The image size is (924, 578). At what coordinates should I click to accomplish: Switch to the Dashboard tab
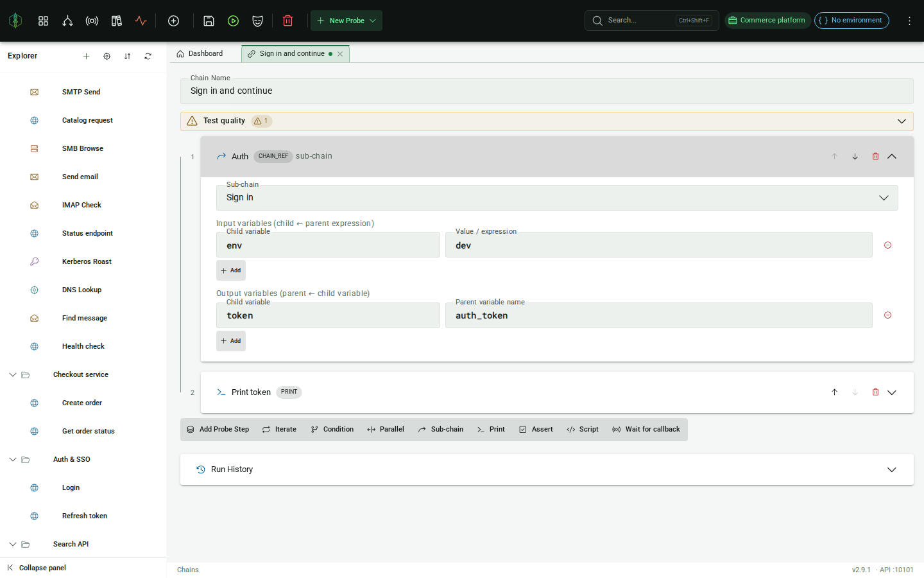(x=200, y=54)
